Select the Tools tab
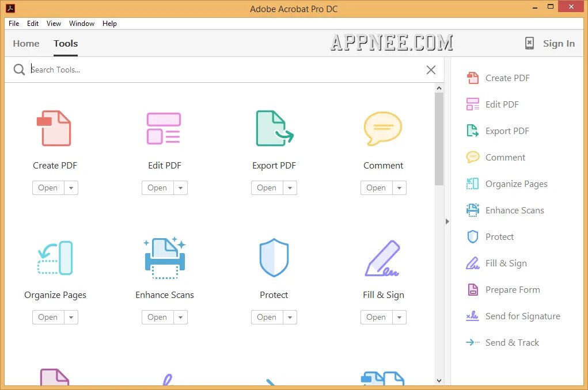 click(x=66, y=44)
